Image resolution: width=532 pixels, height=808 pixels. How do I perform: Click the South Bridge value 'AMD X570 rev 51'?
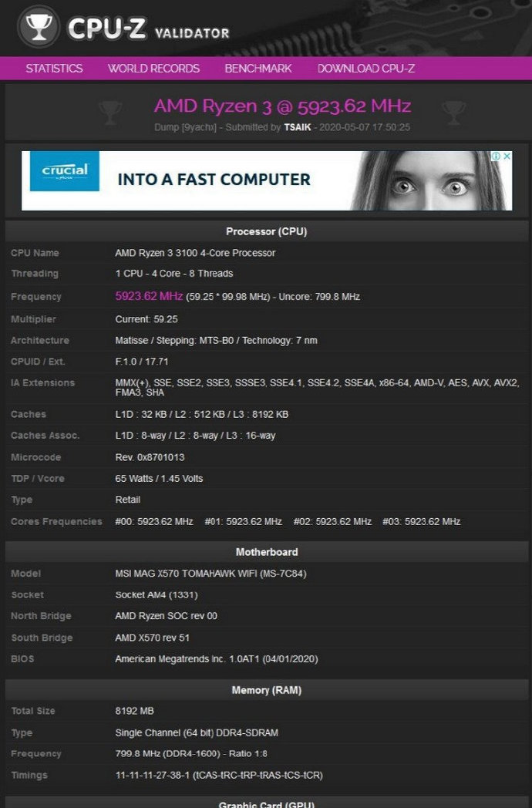pos(153,638)
